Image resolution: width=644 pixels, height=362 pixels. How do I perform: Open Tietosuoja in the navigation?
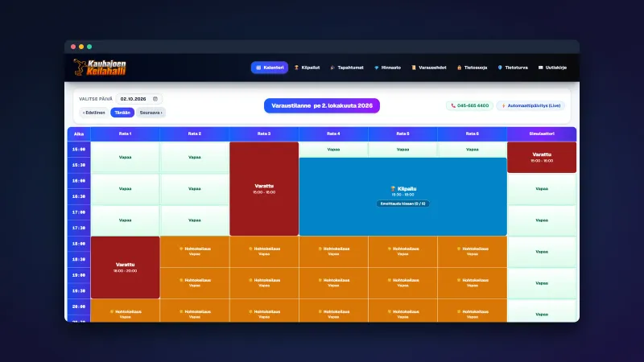click(x=472, y=68)
